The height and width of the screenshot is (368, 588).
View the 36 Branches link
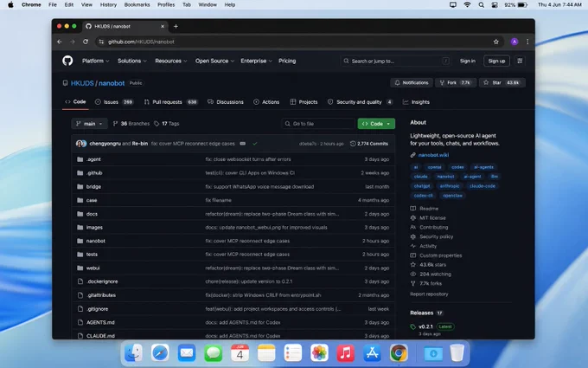131,124
